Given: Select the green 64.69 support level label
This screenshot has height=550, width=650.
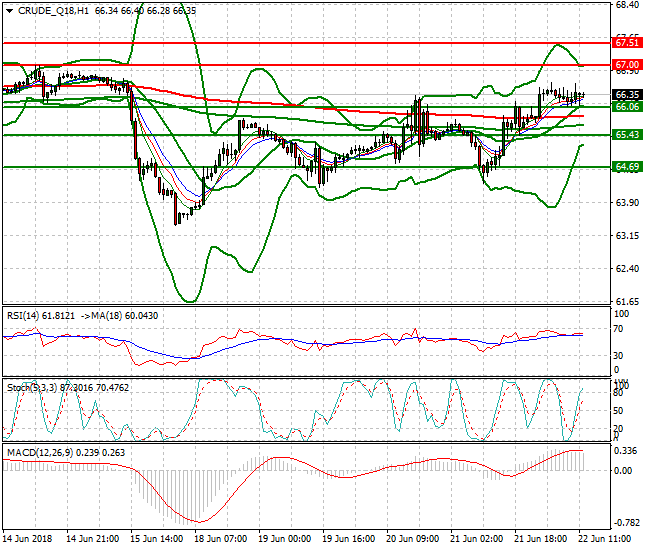Looking at the screenshot, I should (x=627, y=167).
